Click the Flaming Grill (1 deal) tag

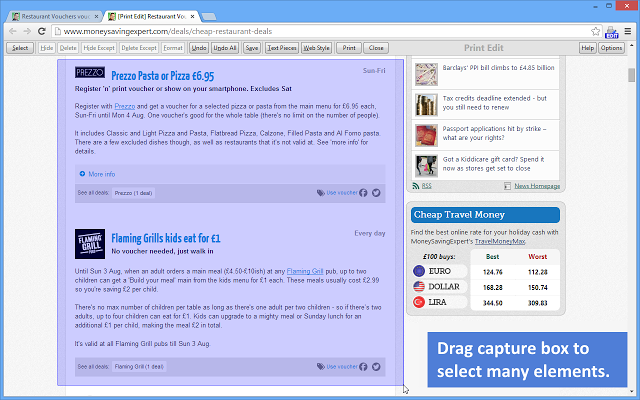coord(139,367)
